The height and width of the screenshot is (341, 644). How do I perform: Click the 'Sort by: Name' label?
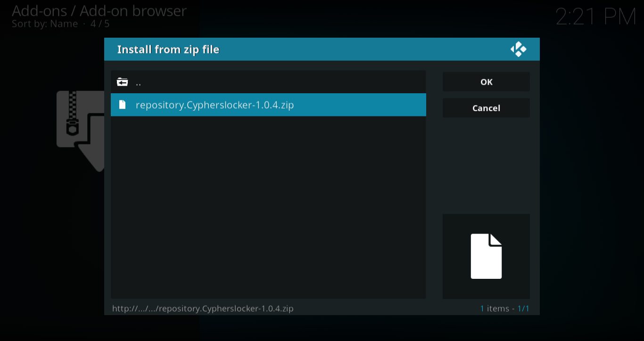pos(45,24)
